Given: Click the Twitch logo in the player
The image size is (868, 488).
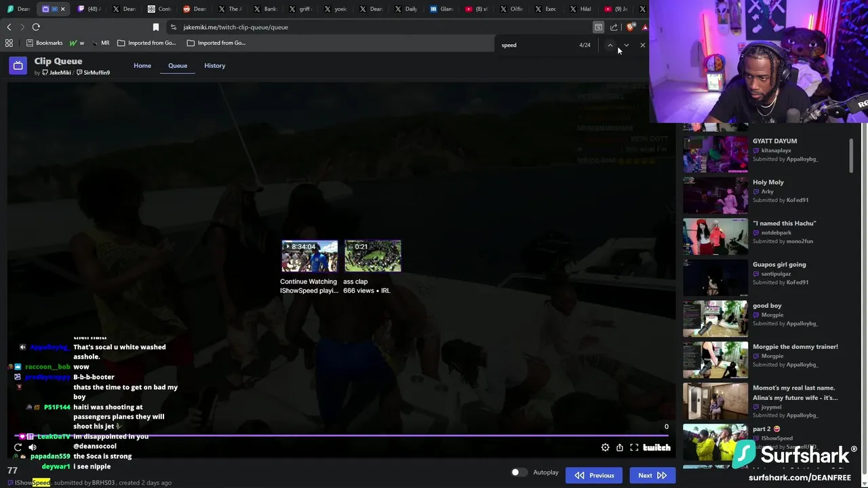Looking at the screenshot, I should [656, 447].
